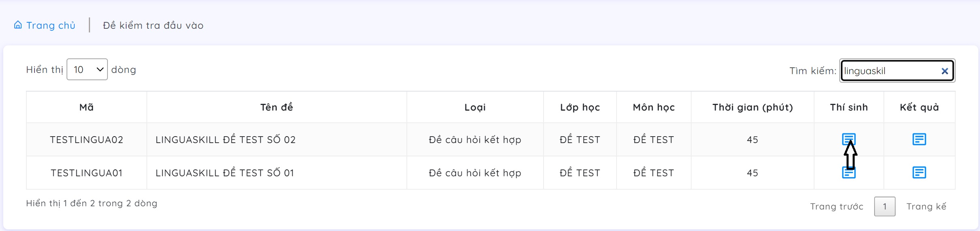View results for TESTLINGUA01 test
980x231 pixels.
click(x=919, y=173)
